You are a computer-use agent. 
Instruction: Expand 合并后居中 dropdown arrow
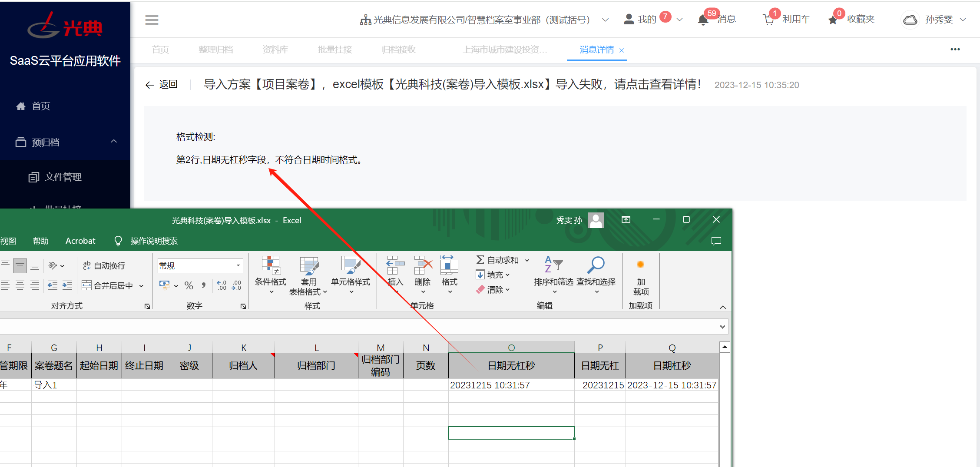[x=141, y=286]
